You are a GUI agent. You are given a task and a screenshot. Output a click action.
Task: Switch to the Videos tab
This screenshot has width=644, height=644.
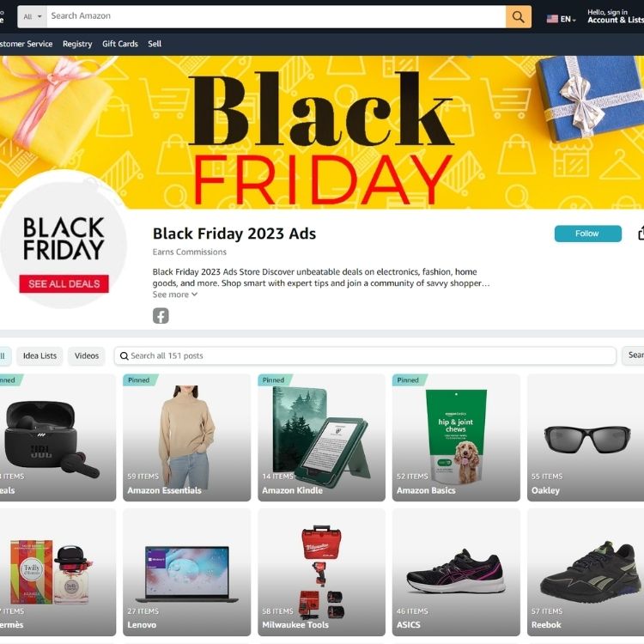[87, 356]
